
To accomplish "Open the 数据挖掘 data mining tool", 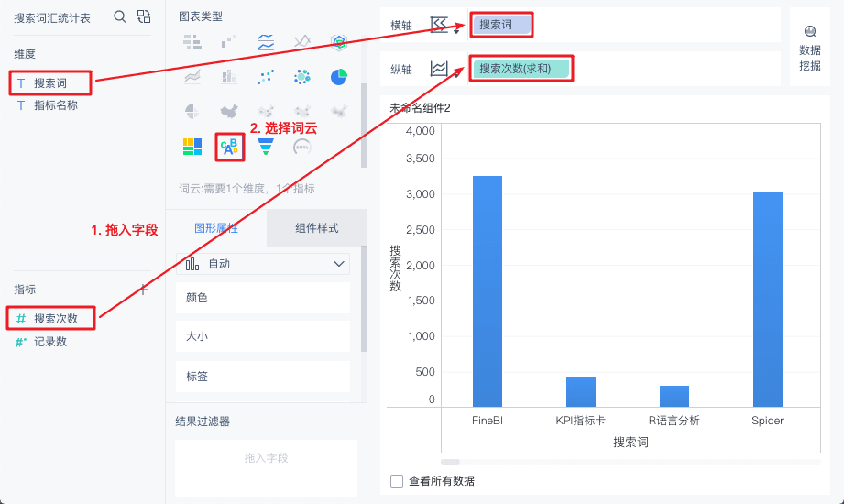I will [809, 49].
